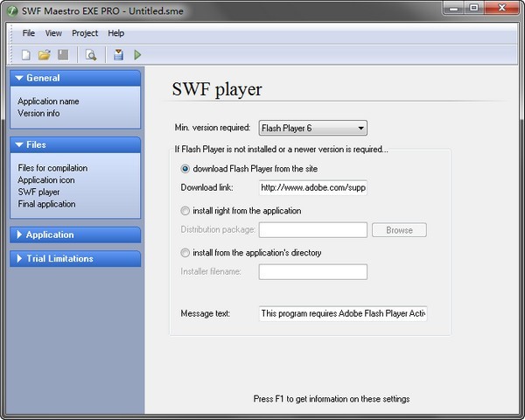The image size is (525, 420).
Task: Click the New project toolbar icon
Action: point(26,55)
